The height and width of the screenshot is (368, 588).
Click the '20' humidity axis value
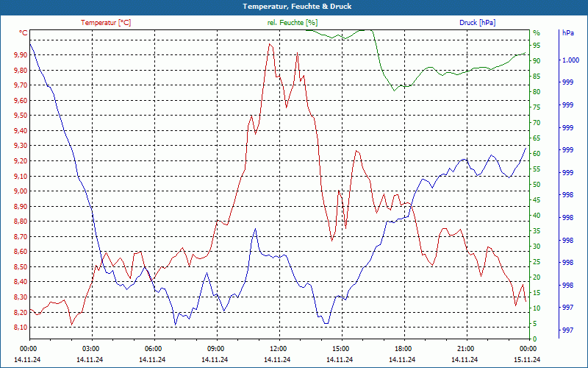tap(537, 277)
